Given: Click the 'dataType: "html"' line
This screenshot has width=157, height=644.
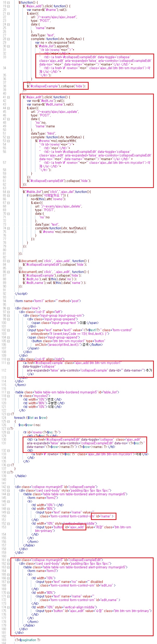Looking at the screenshot, I should (x=42, y=134).
